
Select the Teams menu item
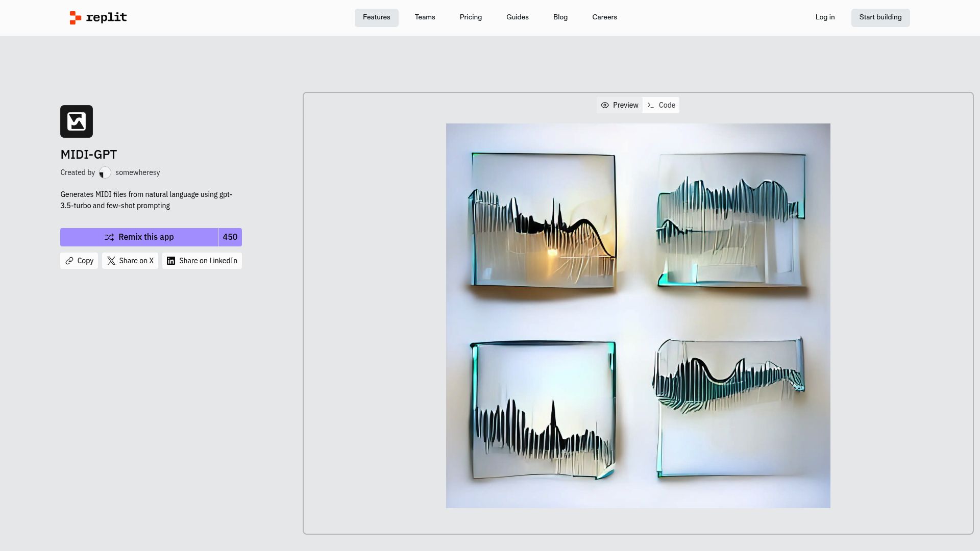[425, 17]
